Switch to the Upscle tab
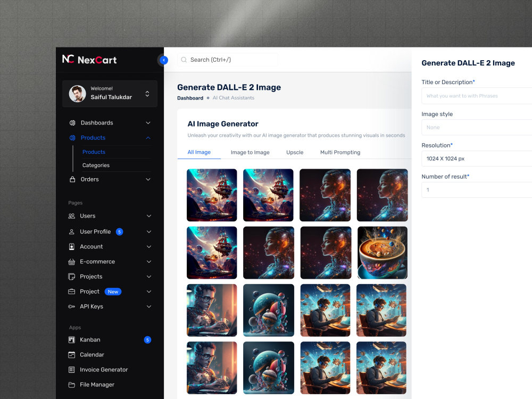Viewport: 532px width, 399px height. (295, 152)
